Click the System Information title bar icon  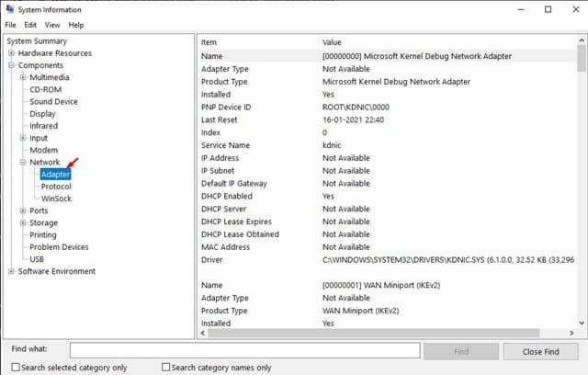pyautogui.click(x=10, y=8)
